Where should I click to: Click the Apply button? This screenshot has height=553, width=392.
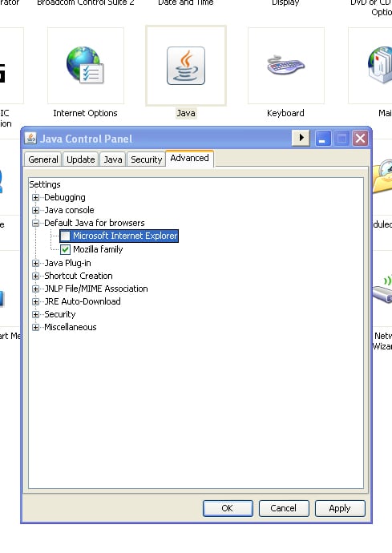pyautogui.click(x=340, y=508)
